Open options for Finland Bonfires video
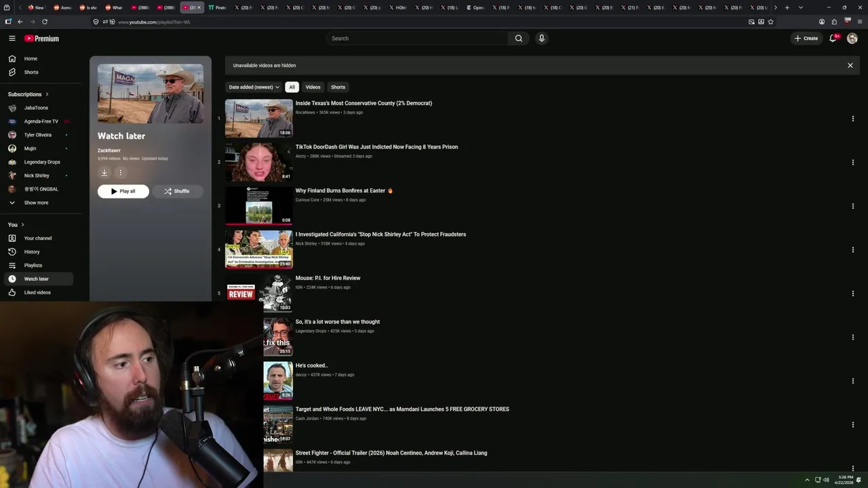This screenshot has height=488, width=868. pos(852,206)
